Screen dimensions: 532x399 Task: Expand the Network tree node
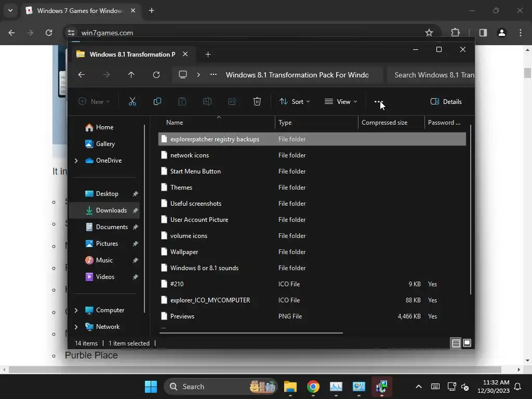76,327
